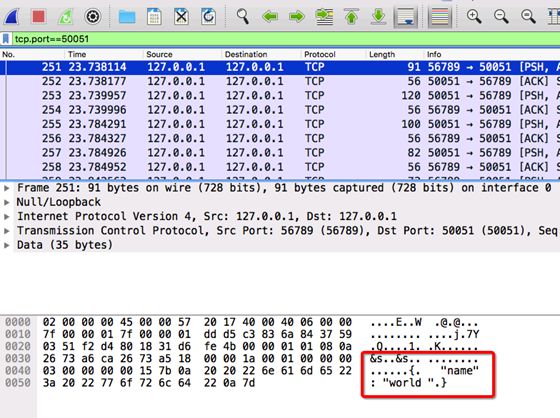Screen dimensions: 560x418
Task: Sort packets by the Time column
Action: tap(104, 54)
